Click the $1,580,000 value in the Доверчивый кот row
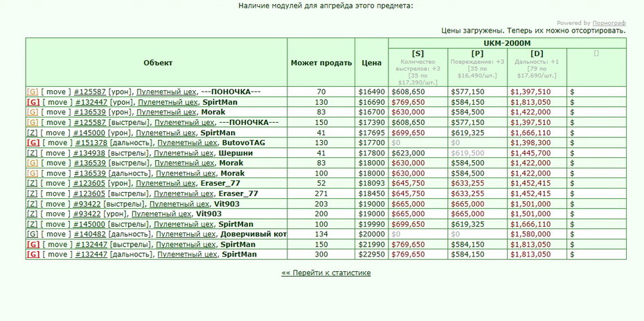This screenshot has height=321, width=644. tap(530, 234)
